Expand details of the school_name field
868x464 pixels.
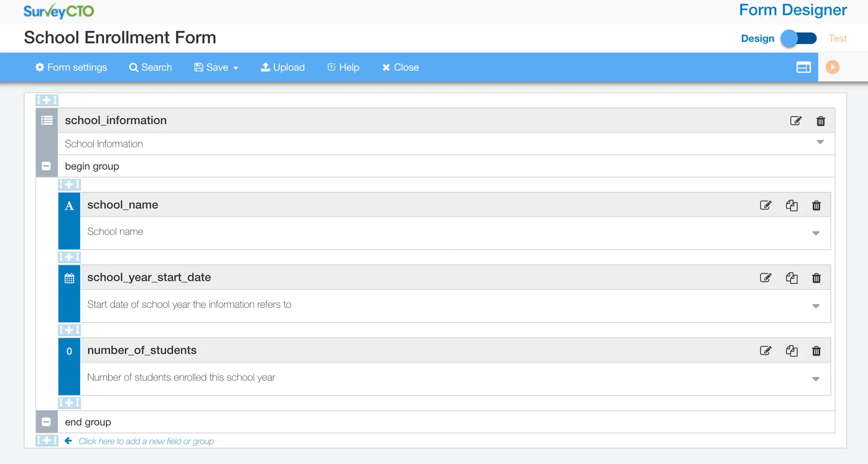point(816,233)
